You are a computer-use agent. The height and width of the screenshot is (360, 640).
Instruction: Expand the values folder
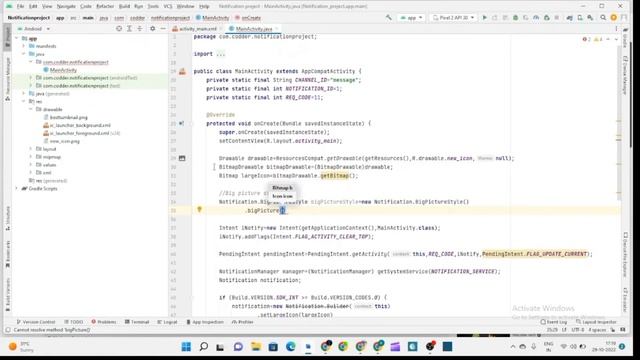tap(31, 165)
